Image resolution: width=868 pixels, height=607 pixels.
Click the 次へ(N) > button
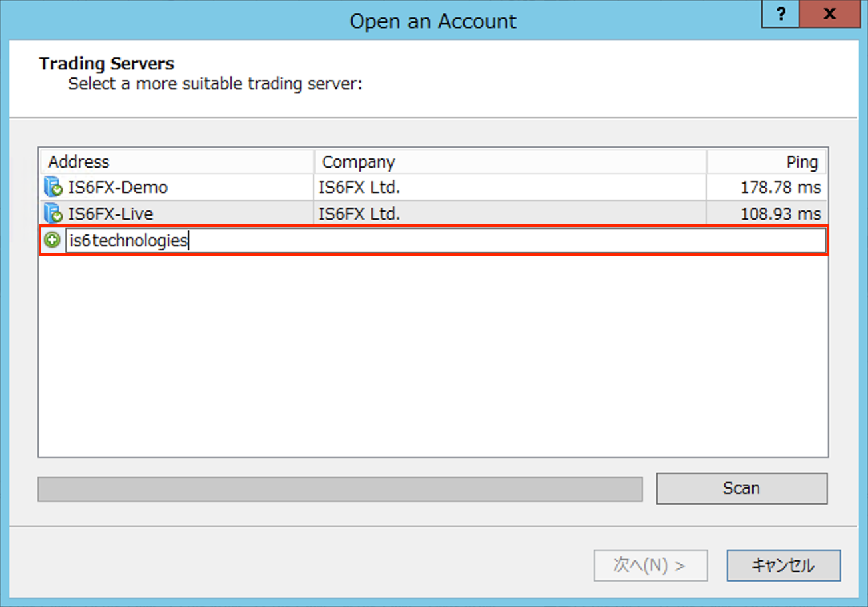click(x=650, y=566)
